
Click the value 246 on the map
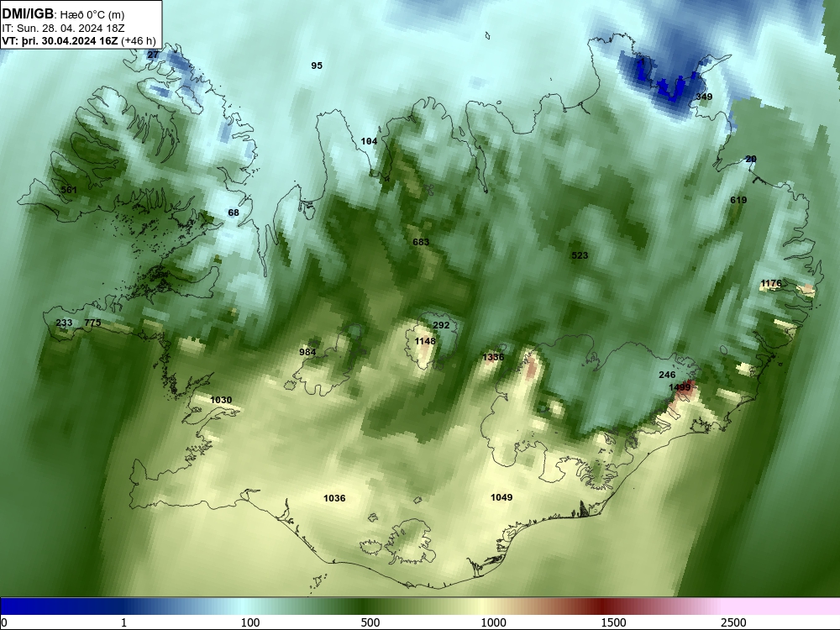pyautogui.click(x=667, y=375)
